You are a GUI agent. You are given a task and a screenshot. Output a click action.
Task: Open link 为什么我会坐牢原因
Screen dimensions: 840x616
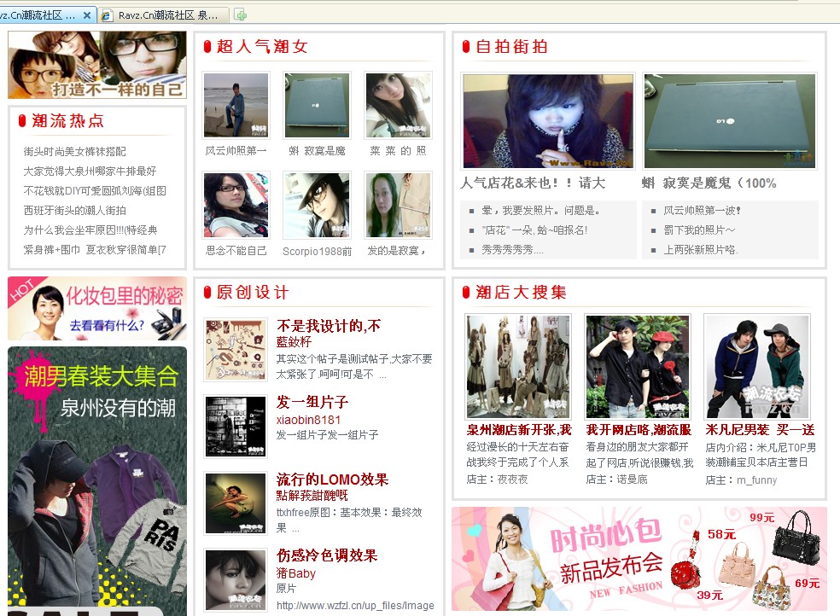pyautogui.click(x=90, y=230)
